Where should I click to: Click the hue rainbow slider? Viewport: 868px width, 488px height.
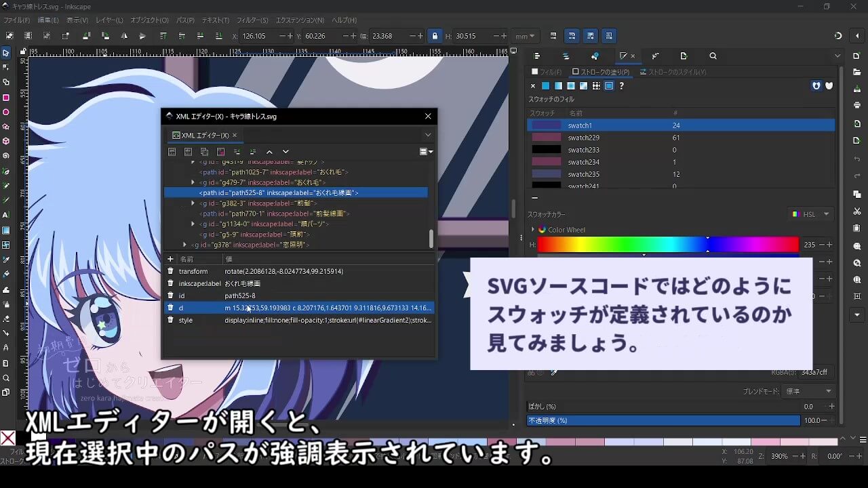pyautogui.click(x=668, y=244)
